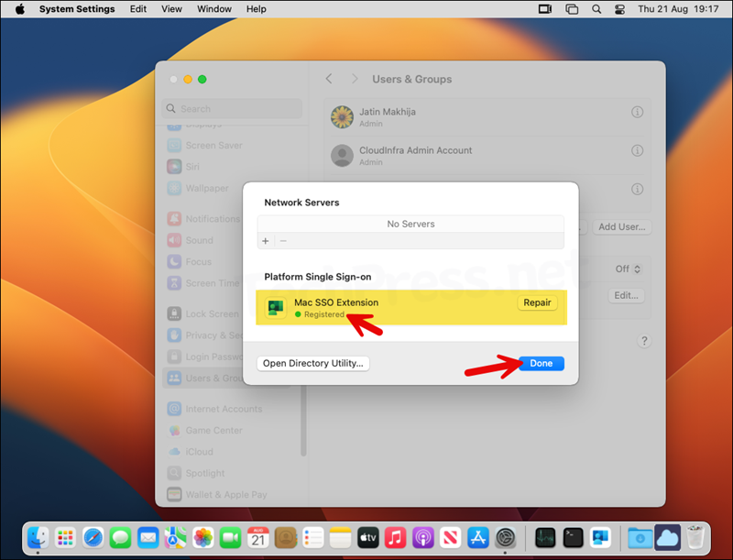This screenshot has height=560, width=733.
Task: Select the Registered status text
Action: pyautogui.click(x=324, y=314)
